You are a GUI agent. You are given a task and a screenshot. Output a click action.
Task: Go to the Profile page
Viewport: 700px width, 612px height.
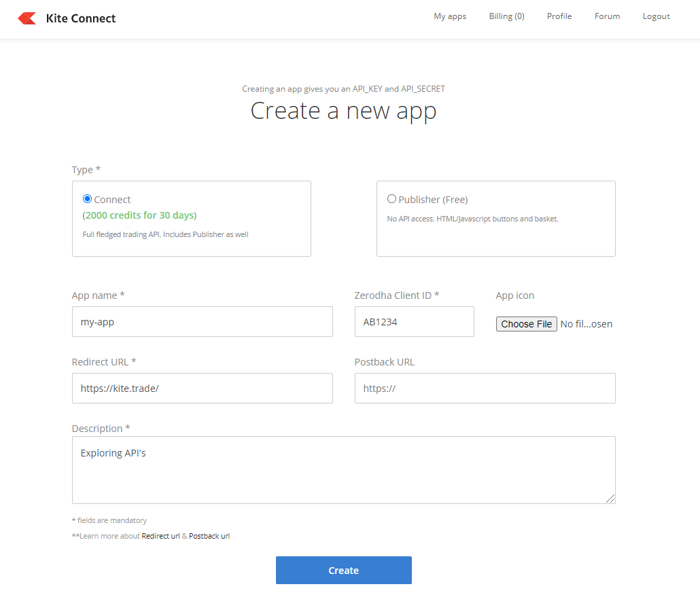click(559, 16)
